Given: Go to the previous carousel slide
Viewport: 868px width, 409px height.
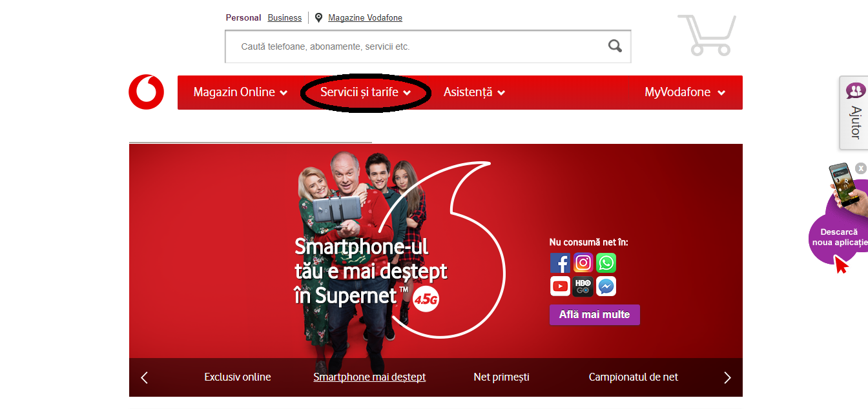Looking at the screenshot, I should click(144, 377).
